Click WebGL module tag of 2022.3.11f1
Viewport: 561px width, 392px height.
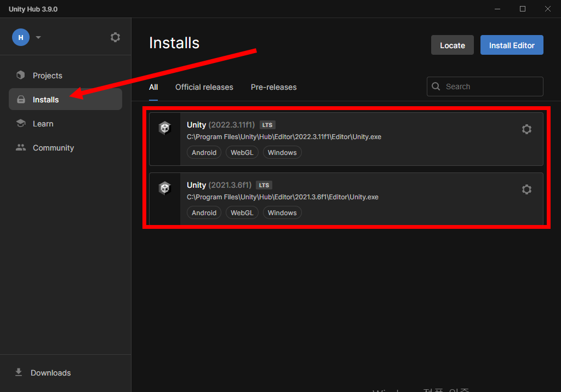click(x=242, y=152)
